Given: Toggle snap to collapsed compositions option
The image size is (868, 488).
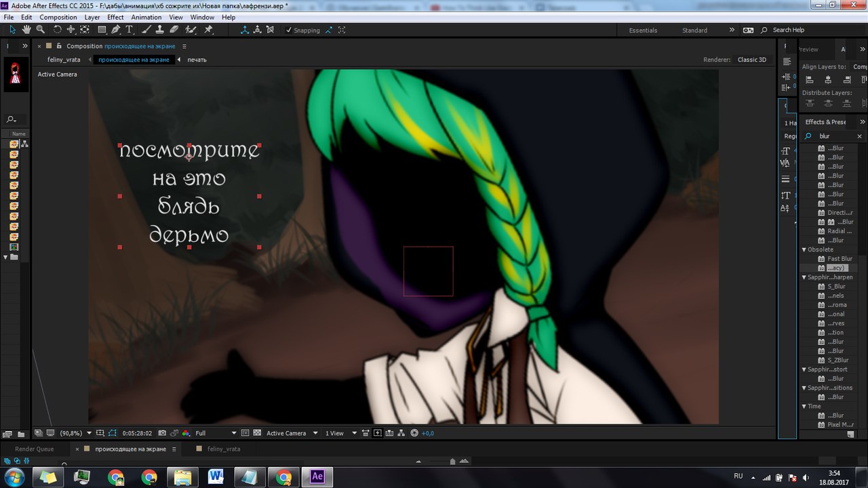Looking at the screenshot, I should 342,30.
